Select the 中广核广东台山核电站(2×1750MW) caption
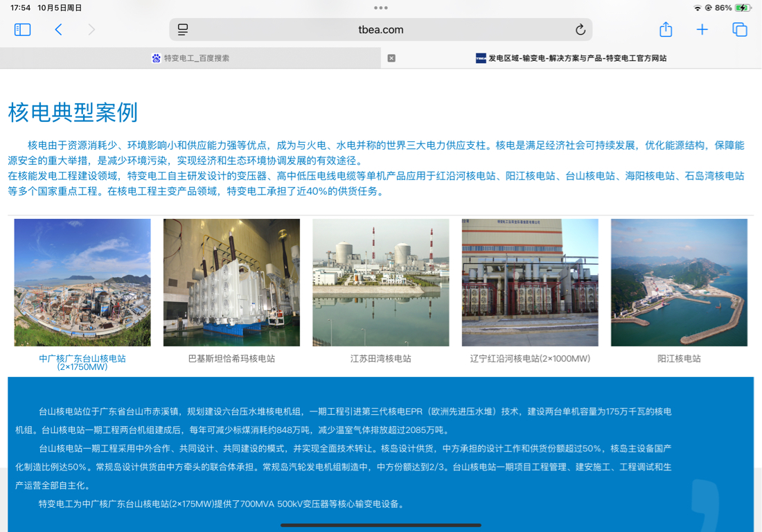Screen dimensions: 762x532 (82, 362)
